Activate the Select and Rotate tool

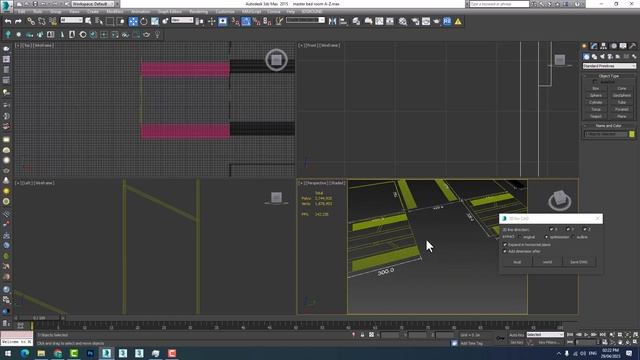pyautogui.click(x=144, y=21)
